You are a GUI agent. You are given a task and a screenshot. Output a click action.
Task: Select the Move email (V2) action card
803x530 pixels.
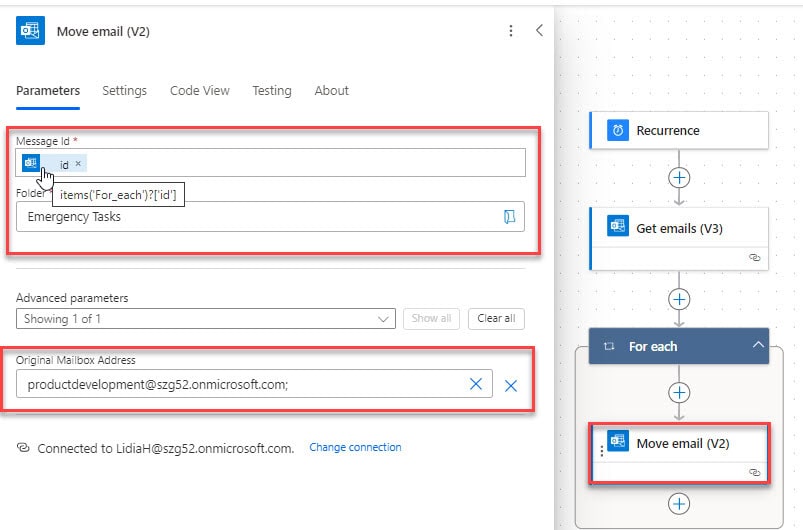(x=679, y=453)
